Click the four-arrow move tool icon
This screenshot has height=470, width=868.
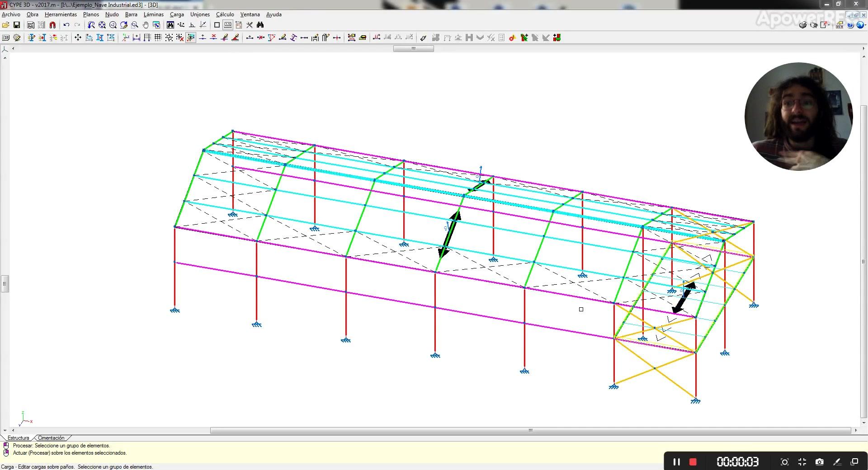point(78,38)
